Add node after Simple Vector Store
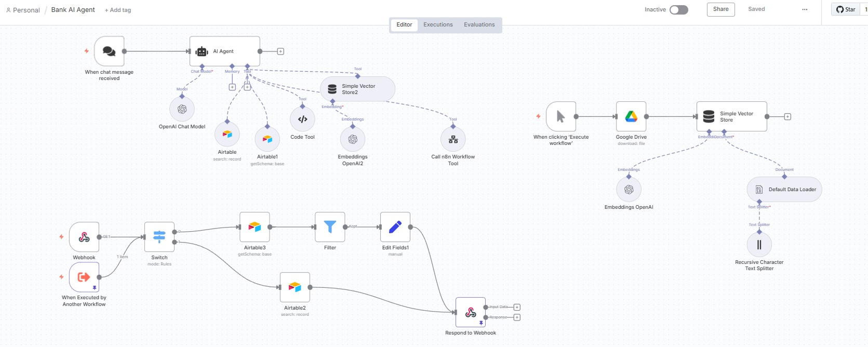This screenshot has height=347, width=868. coord(787,117)
